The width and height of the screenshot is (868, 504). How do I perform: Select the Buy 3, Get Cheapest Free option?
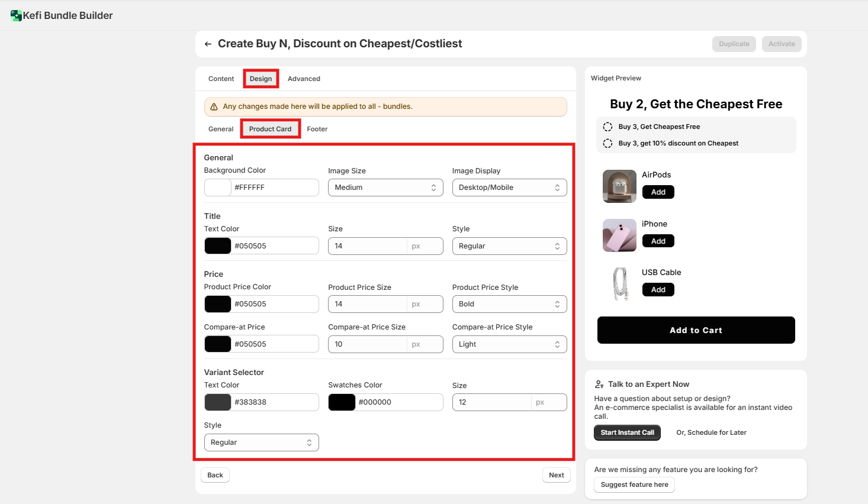point(607,127)
